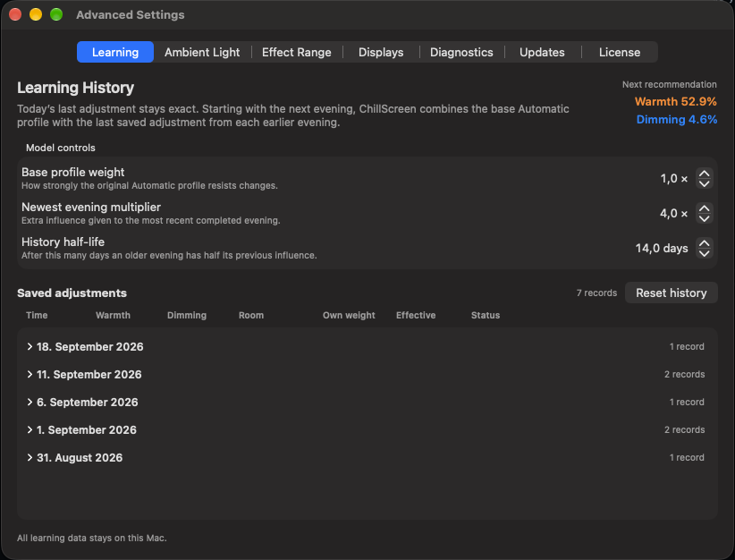Click the Dimming 4.6% recommendation
Viewport: 735px width, 560px height.
coord(676,120)
